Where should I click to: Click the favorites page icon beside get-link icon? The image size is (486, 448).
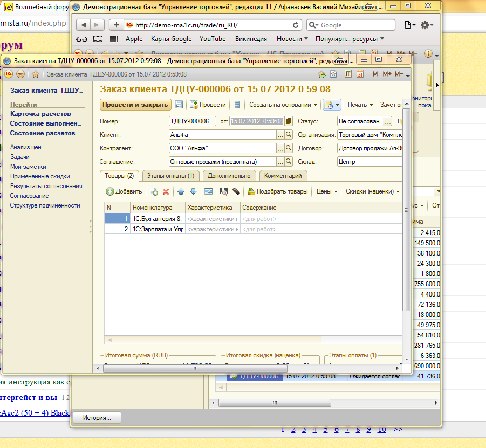[x=333, y=74]
